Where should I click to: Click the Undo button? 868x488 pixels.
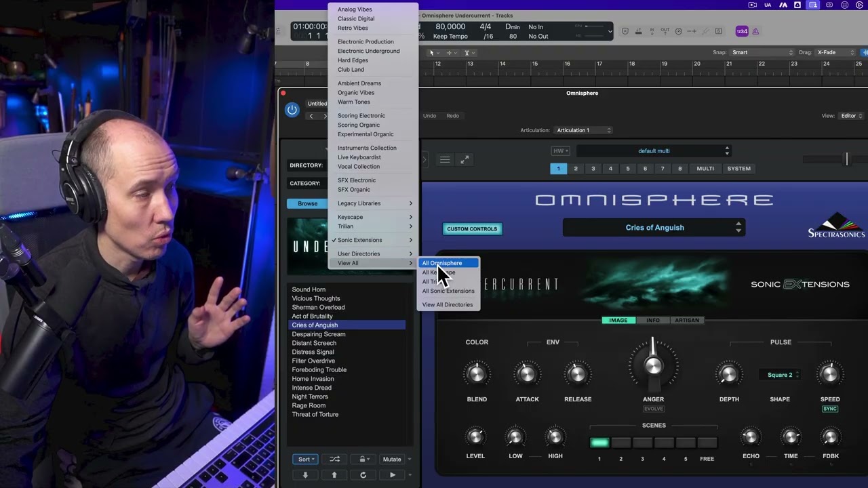coord(430,116)
